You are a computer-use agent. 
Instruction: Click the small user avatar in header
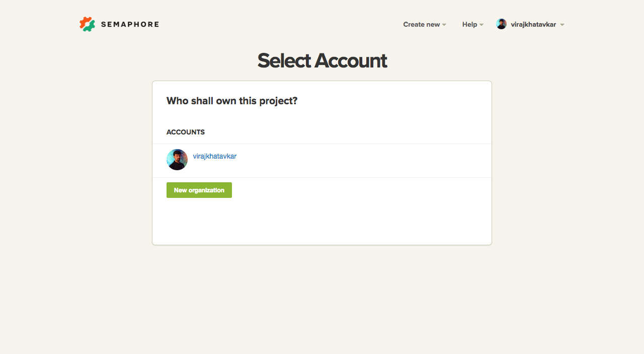pos(501,24)
